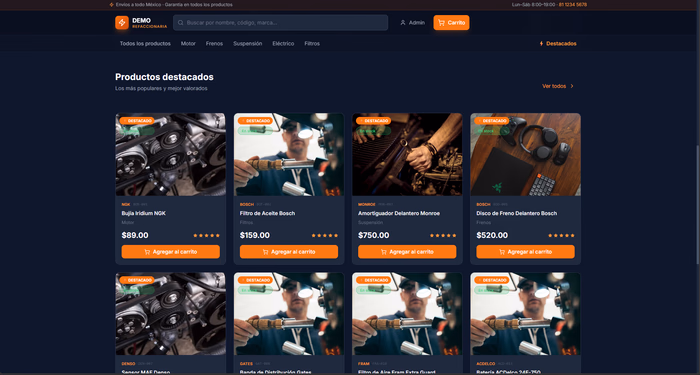
Task: Click the product title Filtro de Aceite Bosch
Action: coord(267,213)
